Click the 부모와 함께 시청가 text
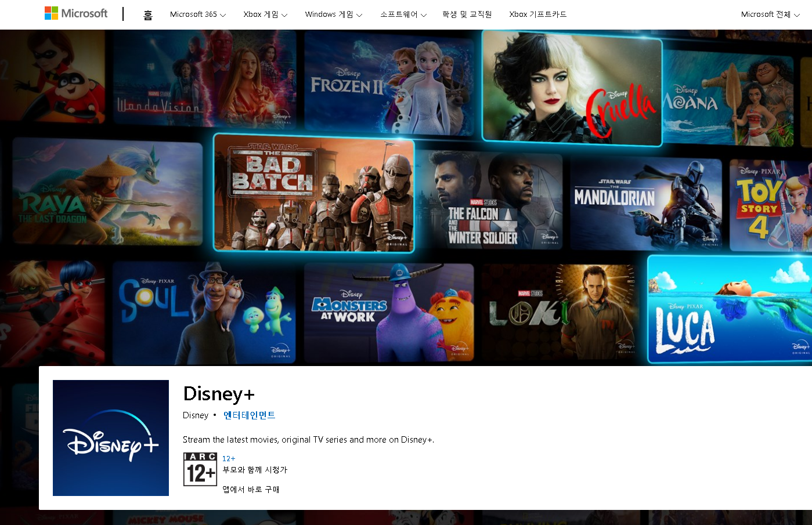The height and width of the screenshot is (525, 812). pos(255,470)
